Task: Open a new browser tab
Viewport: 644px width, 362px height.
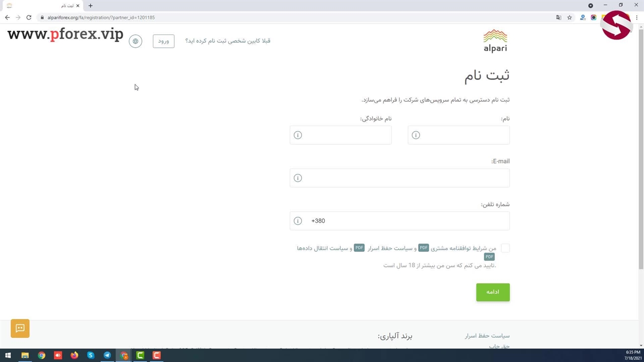Action: click(91, 6)
